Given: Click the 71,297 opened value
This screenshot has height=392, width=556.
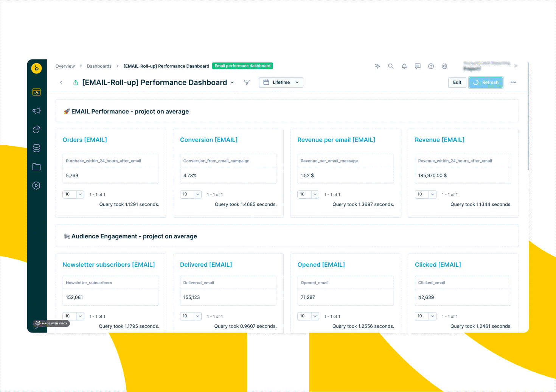Looking at the screenshot, I should point(308,297).
